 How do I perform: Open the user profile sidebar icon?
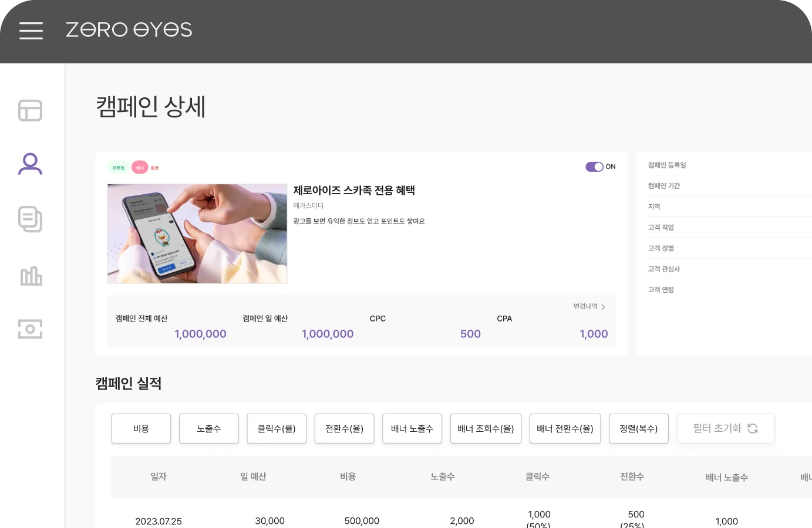tap(30, 164)
